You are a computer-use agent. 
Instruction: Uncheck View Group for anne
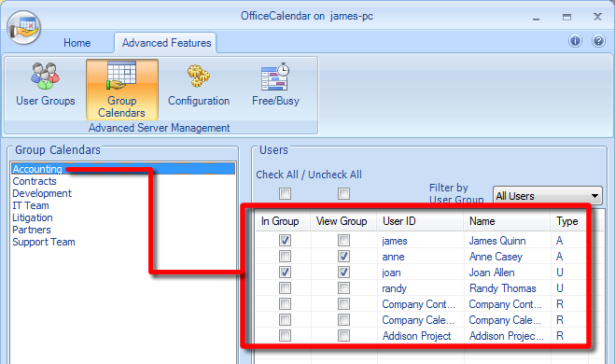pos(344,257)
